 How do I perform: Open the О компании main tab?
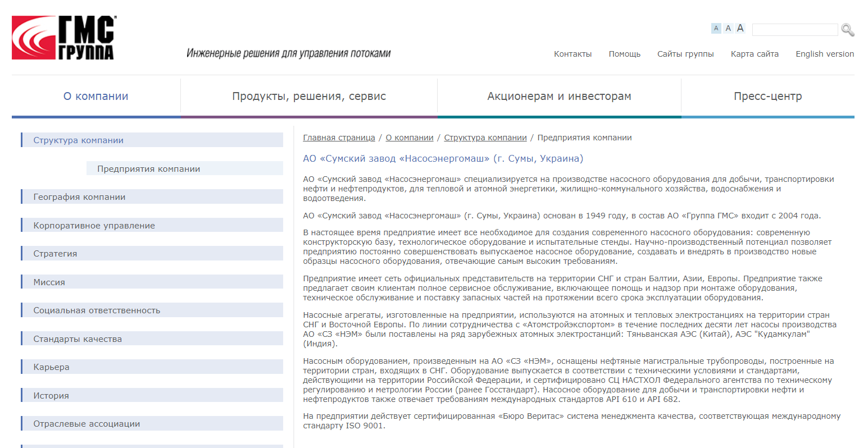[96, 96]
